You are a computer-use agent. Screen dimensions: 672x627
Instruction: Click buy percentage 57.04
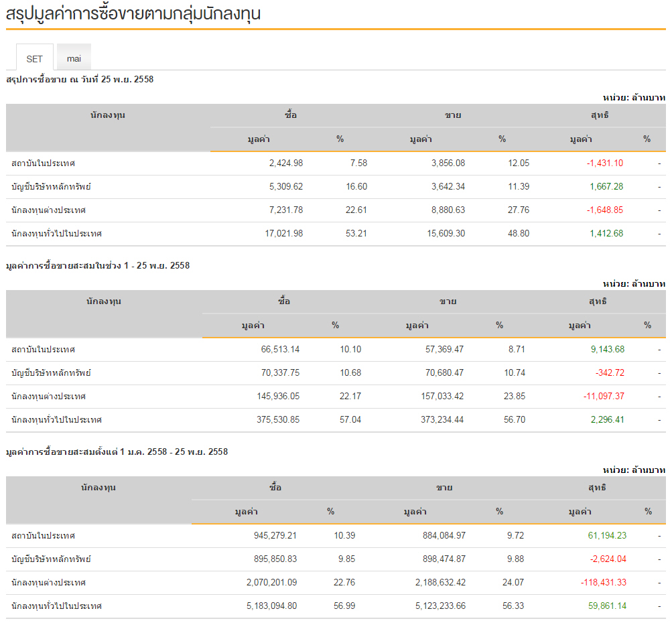click(350, 419)
